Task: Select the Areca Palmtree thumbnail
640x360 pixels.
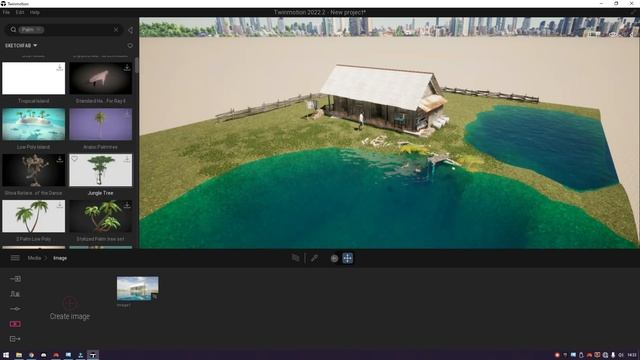Action: [x=100, y=124]
